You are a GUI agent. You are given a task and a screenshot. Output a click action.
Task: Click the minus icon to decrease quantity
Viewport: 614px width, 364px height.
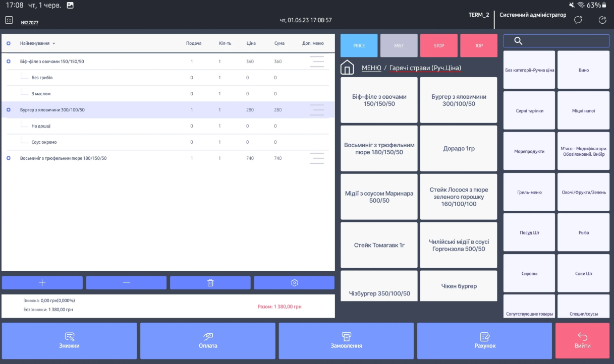pyautogui.click(x=126, y=283)
